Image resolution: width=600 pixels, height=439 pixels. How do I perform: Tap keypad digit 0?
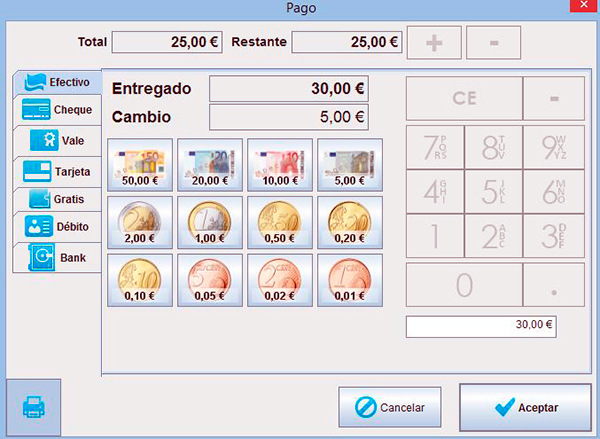coord(464,285)
